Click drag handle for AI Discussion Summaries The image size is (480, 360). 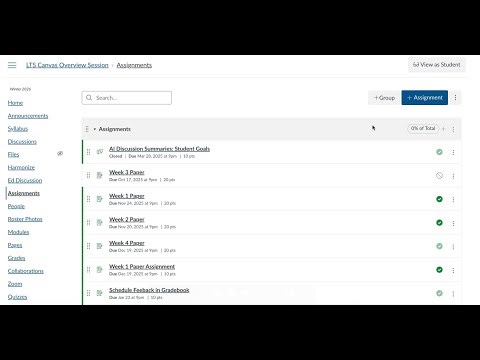tap(88, 152)
